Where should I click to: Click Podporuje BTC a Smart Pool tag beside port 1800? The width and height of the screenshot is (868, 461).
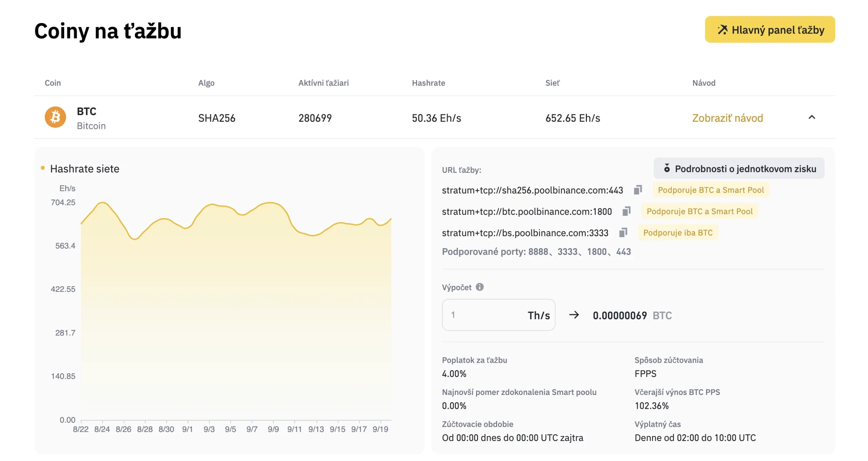pyautogui.click(x=699, y=211)
